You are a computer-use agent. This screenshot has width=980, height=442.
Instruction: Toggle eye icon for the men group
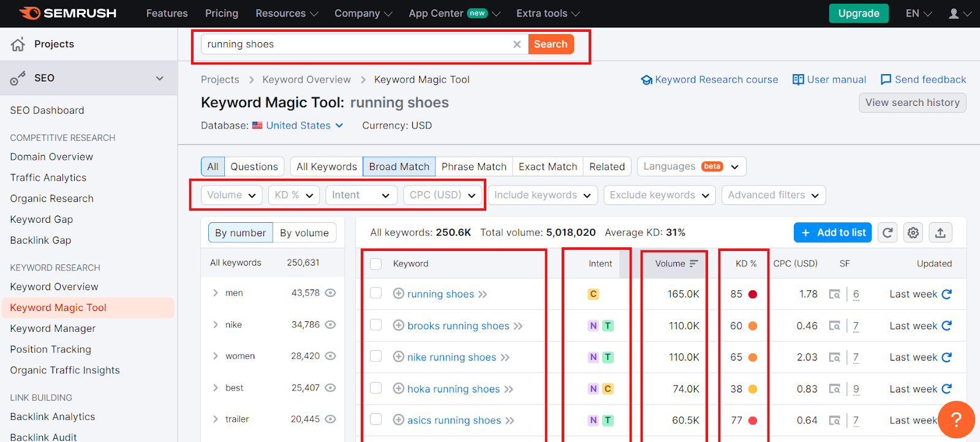click(x=330, y=293)
